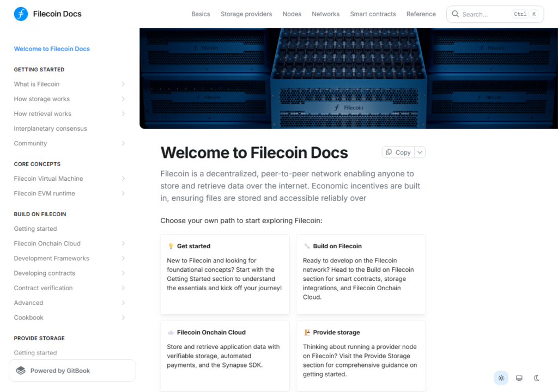
Task: Open Filecoin EVM runtime sidebar link
Action: 45,193
